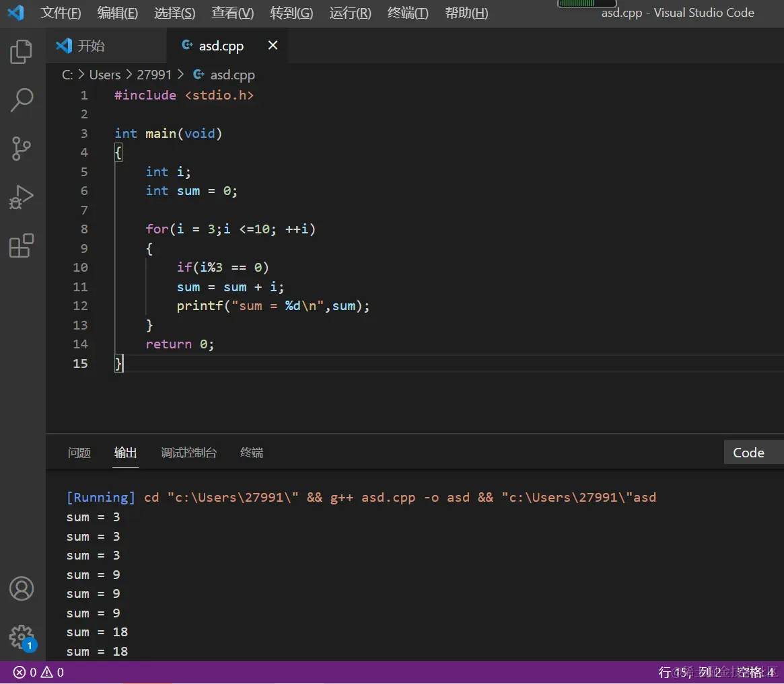Screen dimensions: 784x684
Task: Open the 终端(T) menu
Action: [408, 13]
